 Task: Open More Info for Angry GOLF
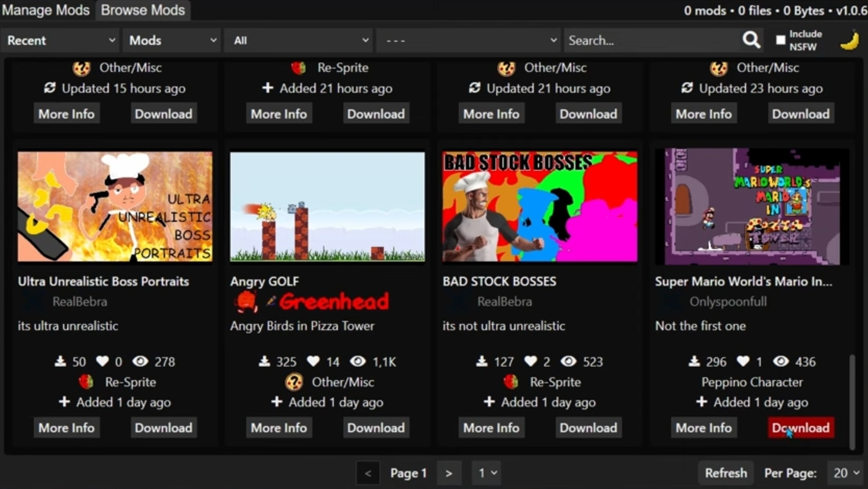coord(279,428)
